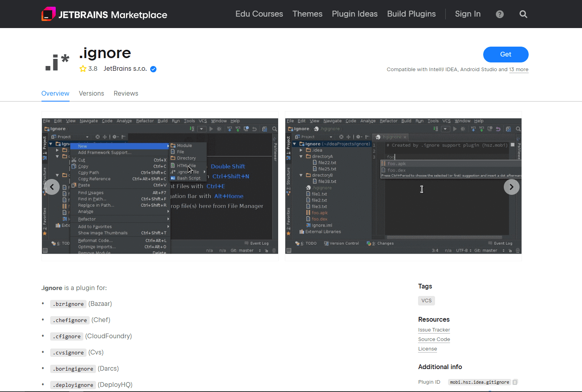This screenshot has width=582, height=392.
Task: Click the Tags heading
Action: coord(425,286)
